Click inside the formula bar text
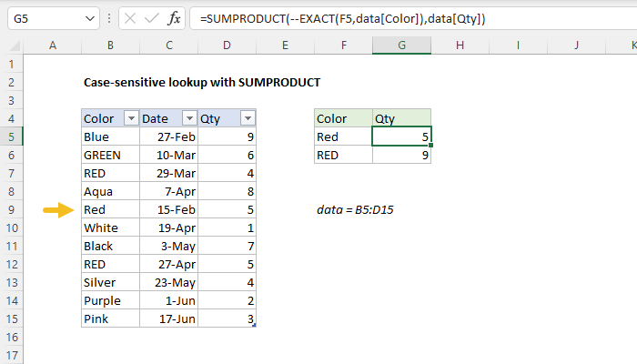Screen dimensions: 637x364 click(x=342, y=19)
